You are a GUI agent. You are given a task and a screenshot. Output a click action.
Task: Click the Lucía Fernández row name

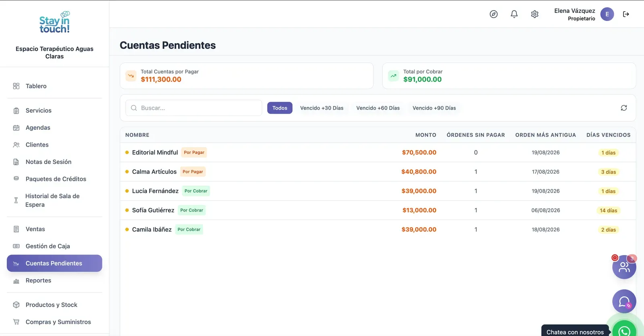155,191
